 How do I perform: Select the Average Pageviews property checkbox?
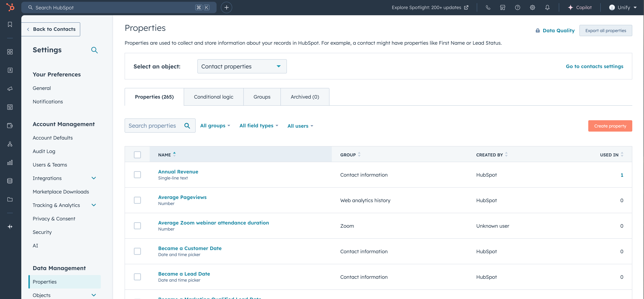[137, 200]
